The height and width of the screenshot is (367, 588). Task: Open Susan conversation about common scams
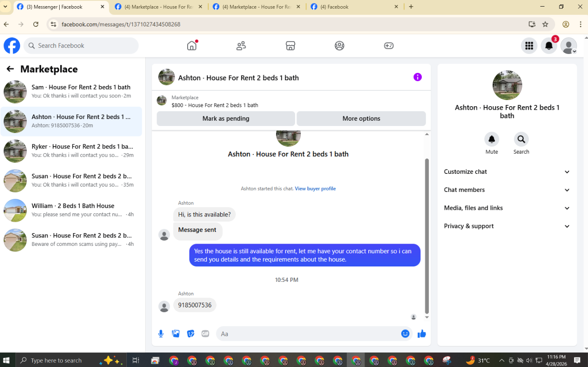[71, 240]
